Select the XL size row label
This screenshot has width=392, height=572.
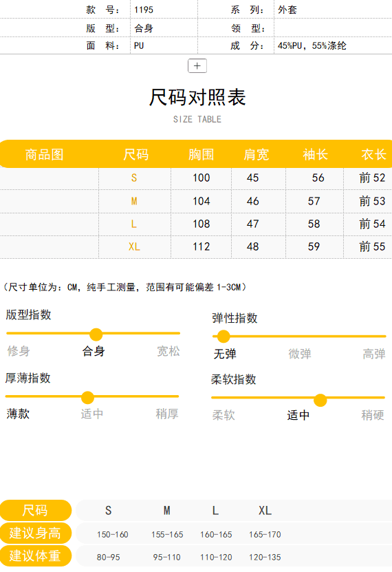pyautogui.click(x=134, y=247)
